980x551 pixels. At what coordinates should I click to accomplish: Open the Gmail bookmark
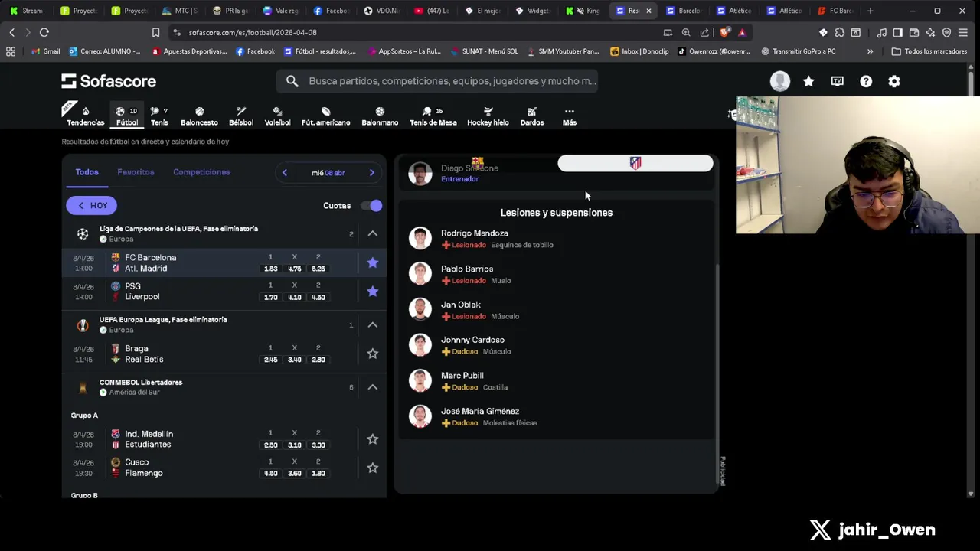point(46,51)
